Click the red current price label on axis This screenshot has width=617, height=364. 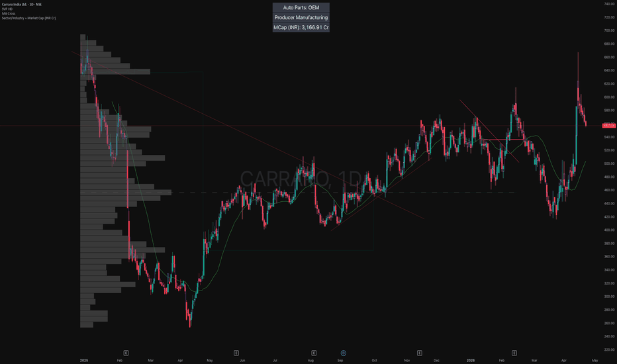point(609,126)
